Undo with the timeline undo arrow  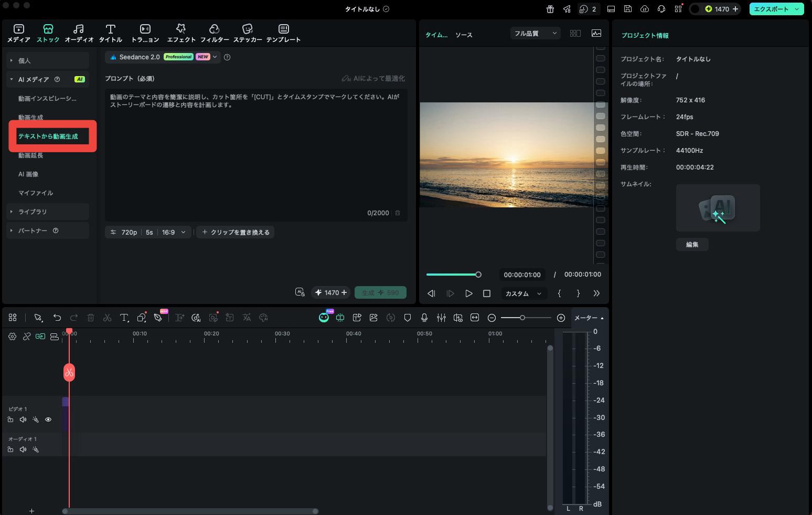[57, 318]
